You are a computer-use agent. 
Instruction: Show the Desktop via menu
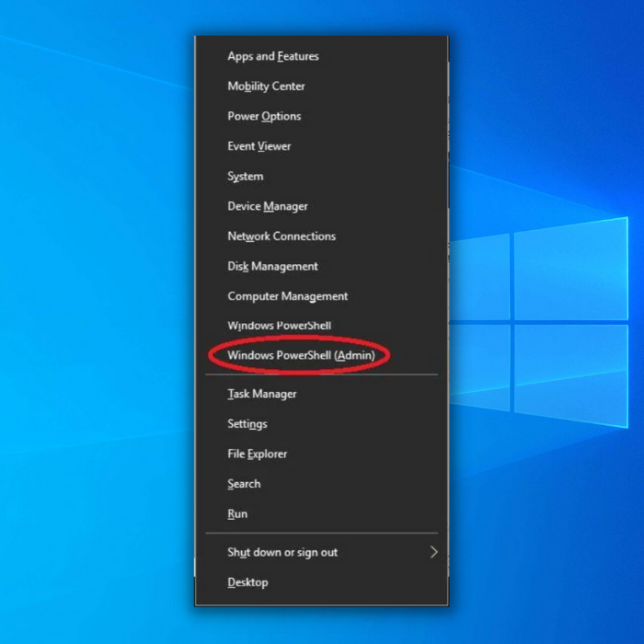tap(247, 582)
